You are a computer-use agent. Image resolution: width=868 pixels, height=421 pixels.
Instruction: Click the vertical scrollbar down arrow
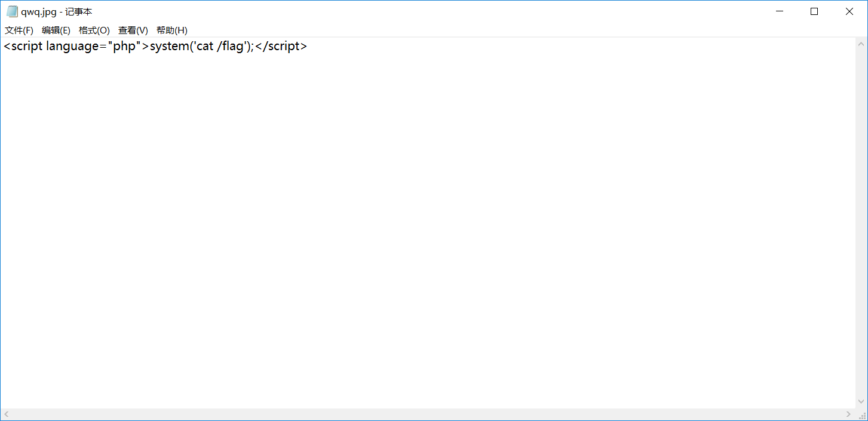861,402
